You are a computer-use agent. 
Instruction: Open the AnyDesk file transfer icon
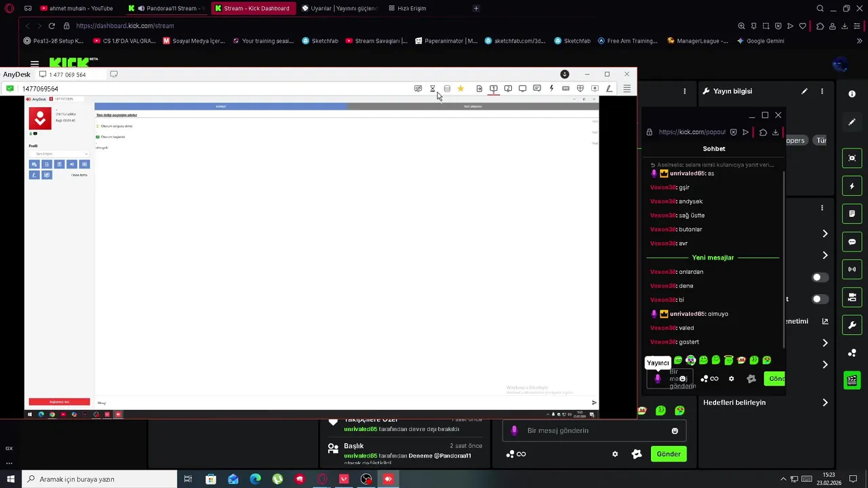click(479, 89)
